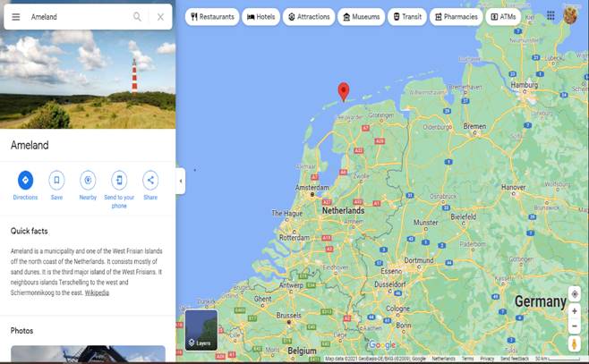
Task: Click the search magnifier icon
Action: point(137,16)
